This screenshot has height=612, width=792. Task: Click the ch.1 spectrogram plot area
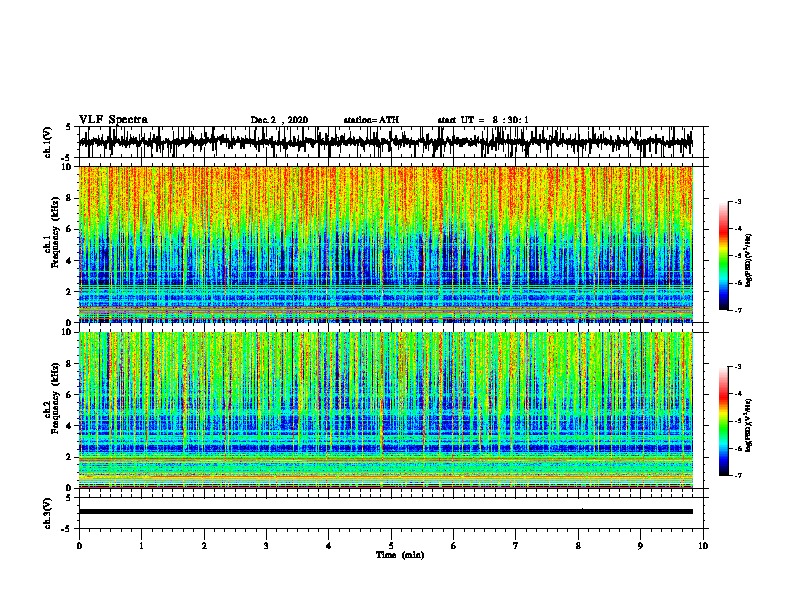385,244
